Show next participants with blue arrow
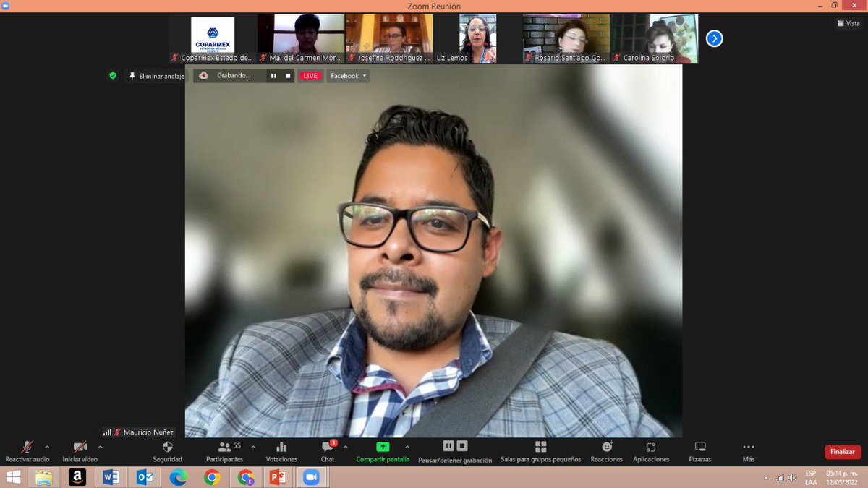 coord(714,38)
